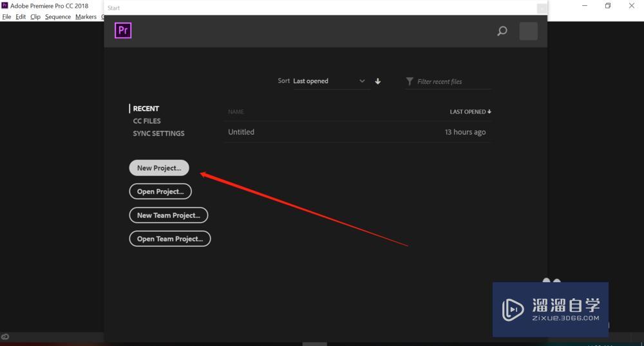Screen dimensions: 644x346
Task: Open the Clip menu
Action: tap(35, 17)
